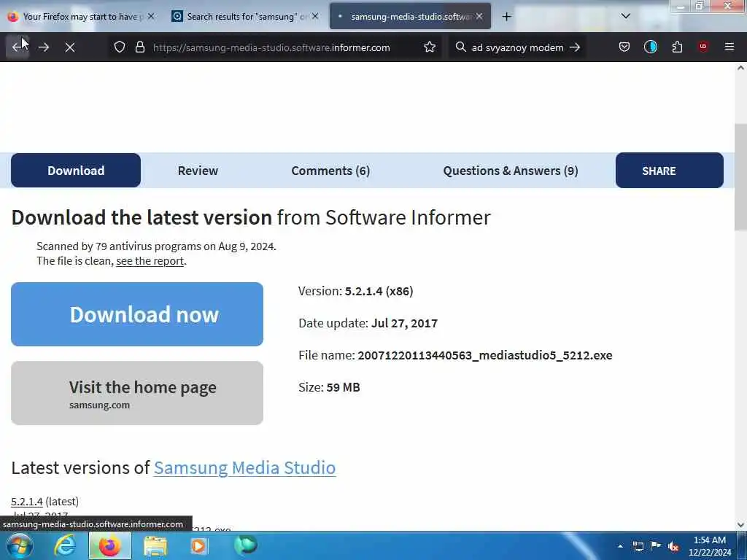Close the 'Your Firefox may start' tab
This screenshot has width=747, height=560.
click(x=151, y=16)
